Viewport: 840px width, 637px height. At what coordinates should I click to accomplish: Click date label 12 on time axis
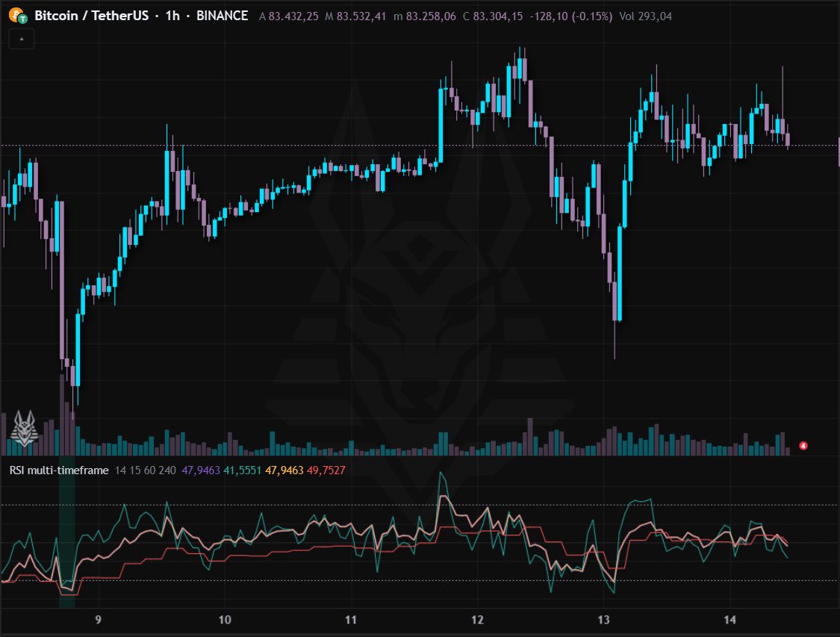477,620
